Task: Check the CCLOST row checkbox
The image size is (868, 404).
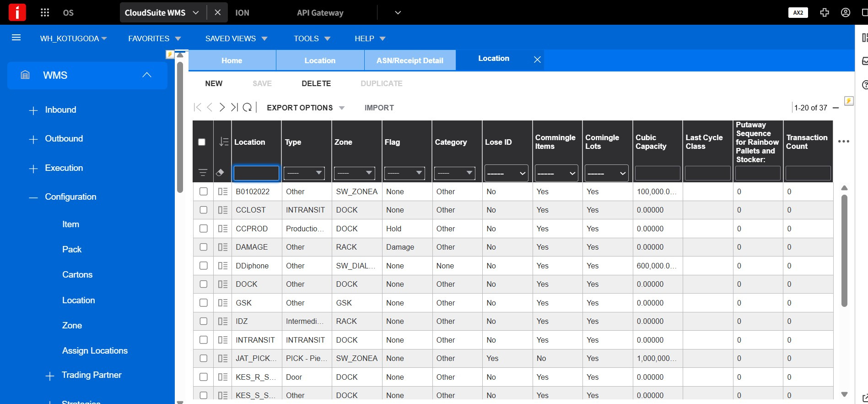Action: (x=204, y=210)
